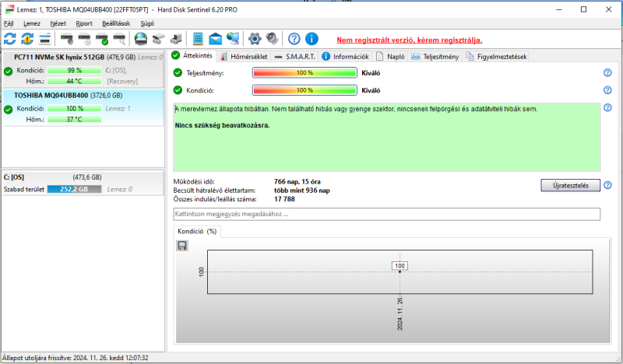Click the Teljesítmény 100 % progress bar
Viewport: 623px width, 364px height.
pyautogui.click(x=304, y=72)
